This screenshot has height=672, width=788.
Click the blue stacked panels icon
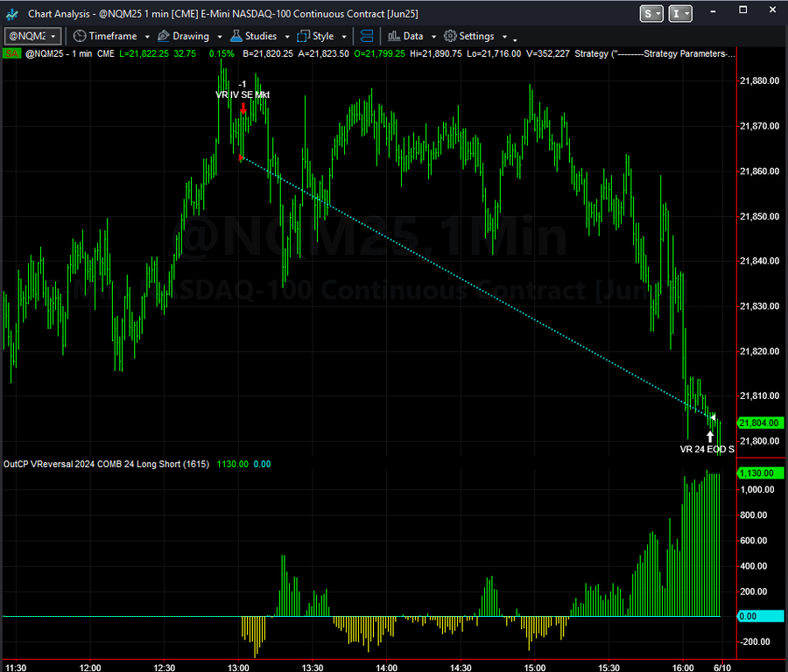[367, 36]
